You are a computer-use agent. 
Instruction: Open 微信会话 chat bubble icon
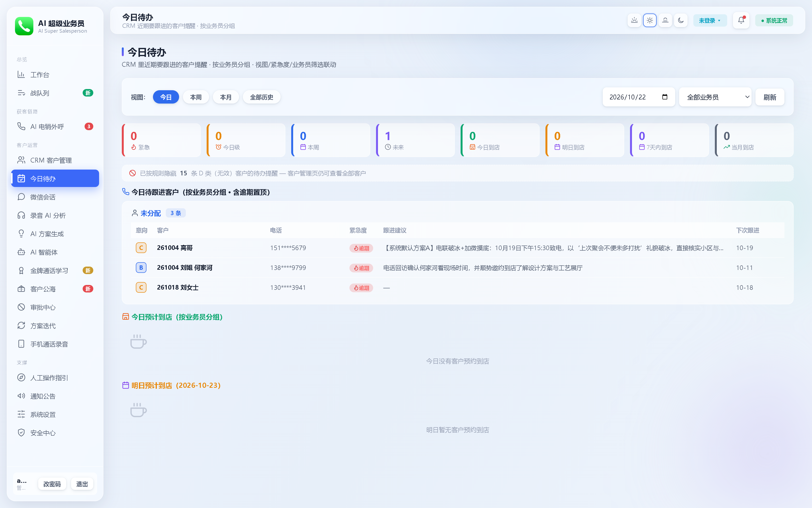click(21, 197)
